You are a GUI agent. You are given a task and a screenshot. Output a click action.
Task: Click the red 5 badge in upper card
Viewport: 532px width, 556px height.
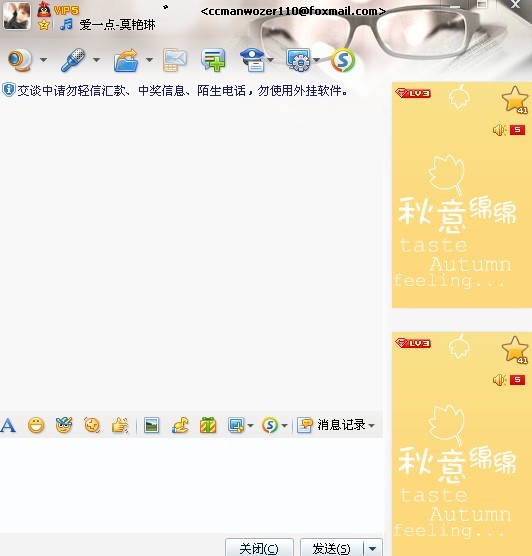pos(517,130)
